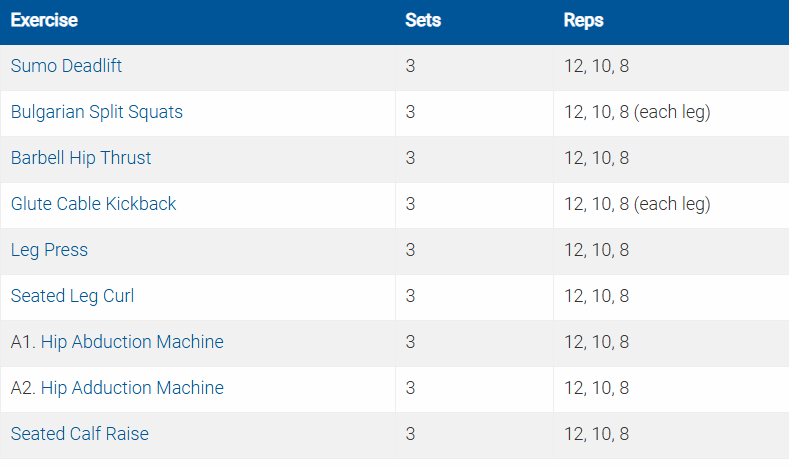Click the Exercise column header
Image resolution: width=789 pixels, height=467 pixels.
click(x=44, y=20)
